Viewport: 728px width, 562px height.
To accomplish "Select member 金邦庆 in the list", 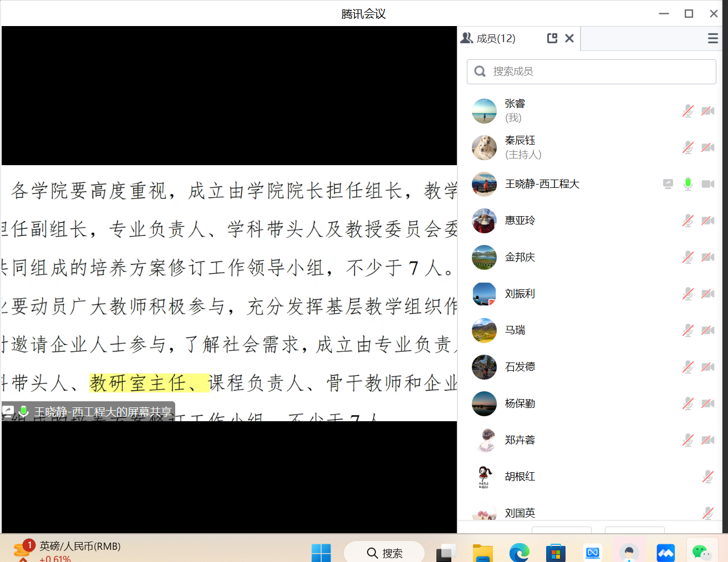I will coord(520,257).
